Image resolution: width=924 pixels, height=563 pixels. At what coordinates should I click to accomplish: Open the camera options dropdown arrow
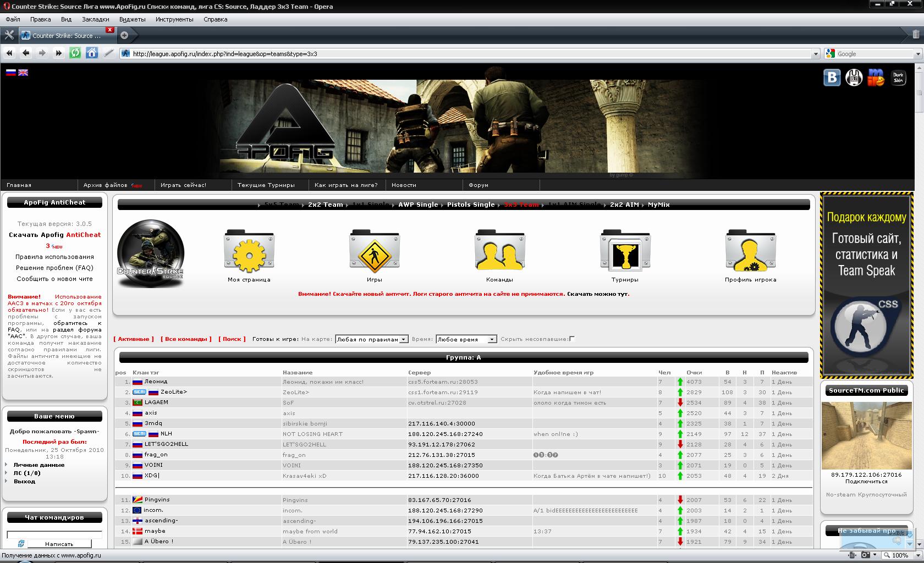coord(874,555)
